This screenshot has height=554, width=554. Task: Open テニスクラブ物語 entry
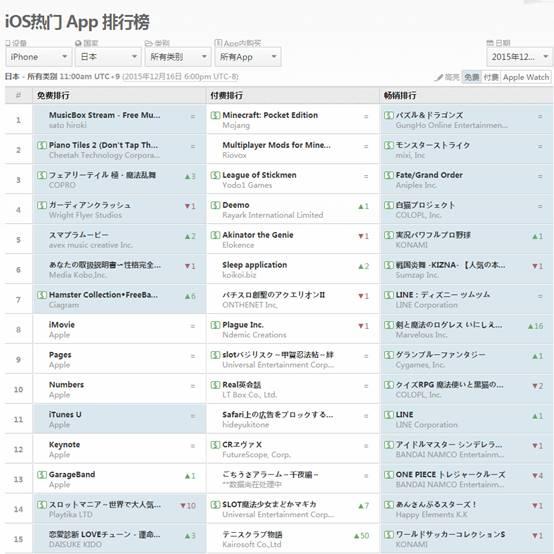tap(252, 535)
